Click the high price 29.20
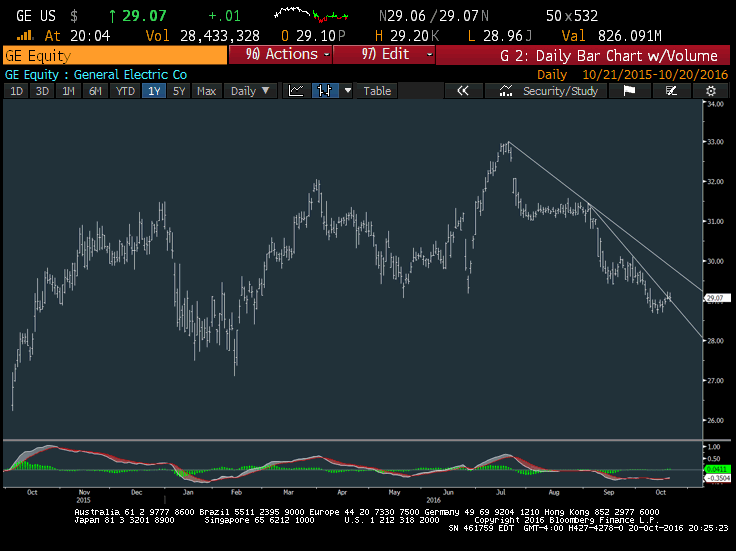 pos(409,36)
